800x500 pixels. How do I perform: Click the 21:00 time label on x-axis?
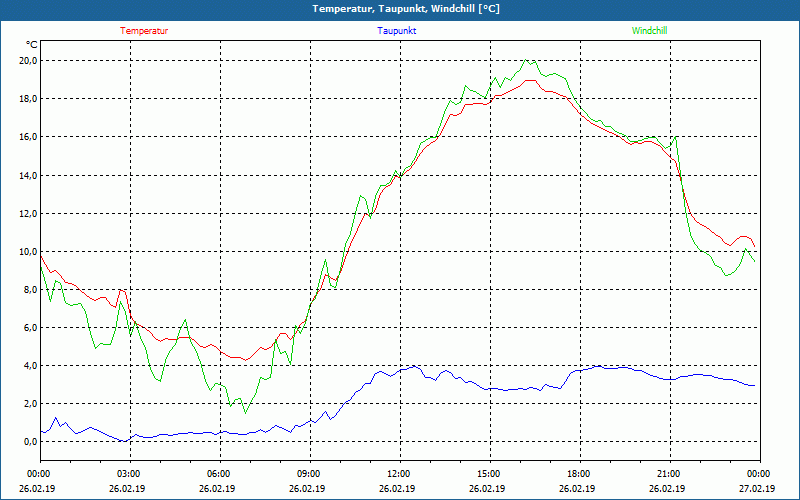click(x=670, y=474)
